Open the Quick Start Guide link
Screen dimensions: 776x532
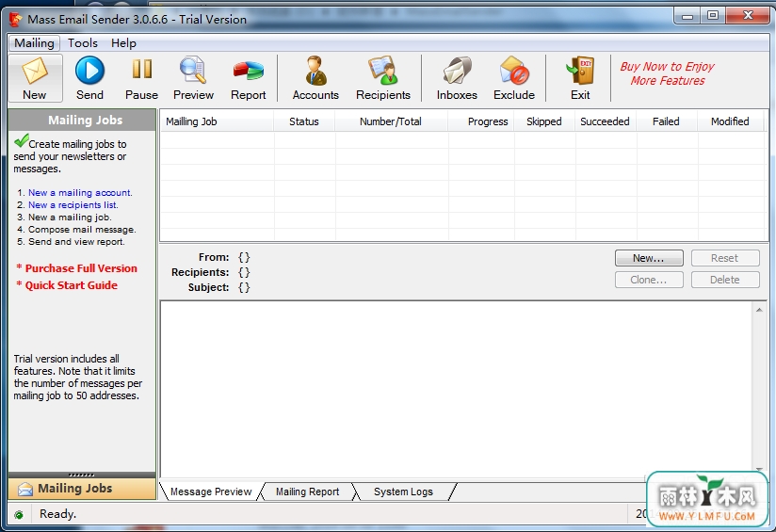[x=72, y=285]
